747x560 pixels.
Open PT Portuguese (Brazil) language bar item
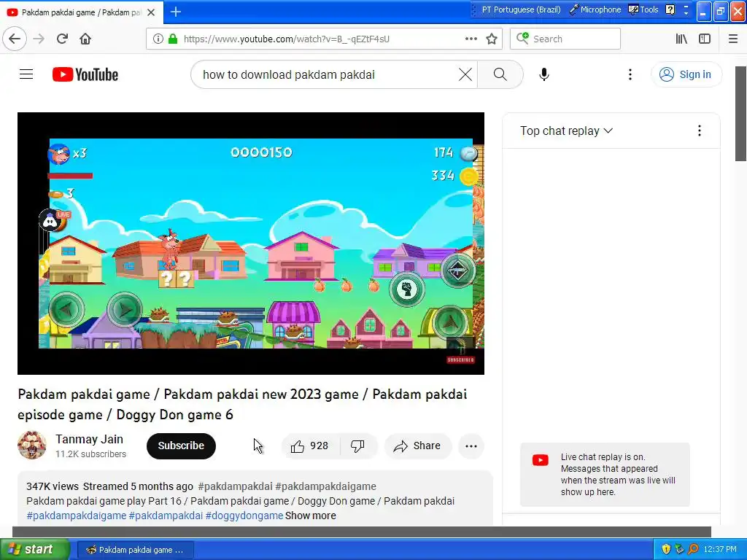click(521, 9)
